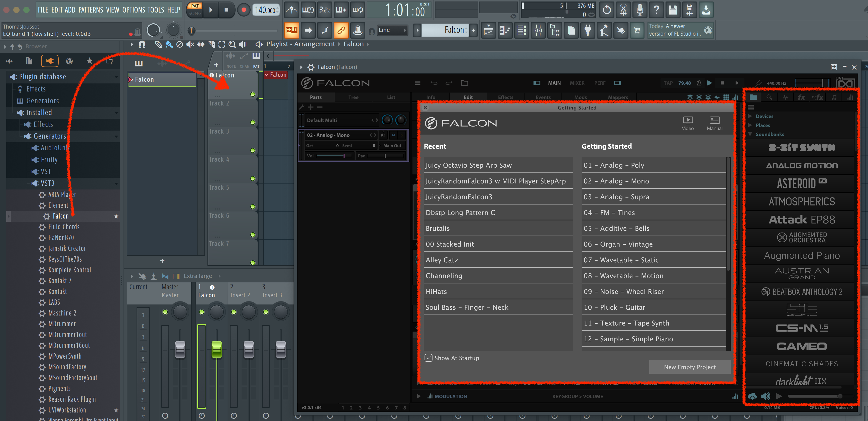Screen dimensions: 868x421
Task: Switch to the Effects tab in Falcon
Action: [505, 97]
